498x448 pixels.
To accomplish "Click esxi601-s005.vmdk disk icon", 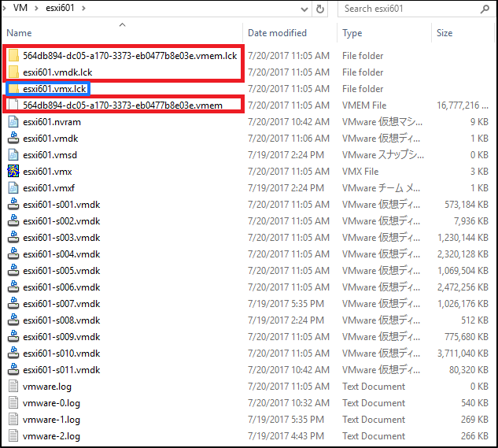I will 13,271.
